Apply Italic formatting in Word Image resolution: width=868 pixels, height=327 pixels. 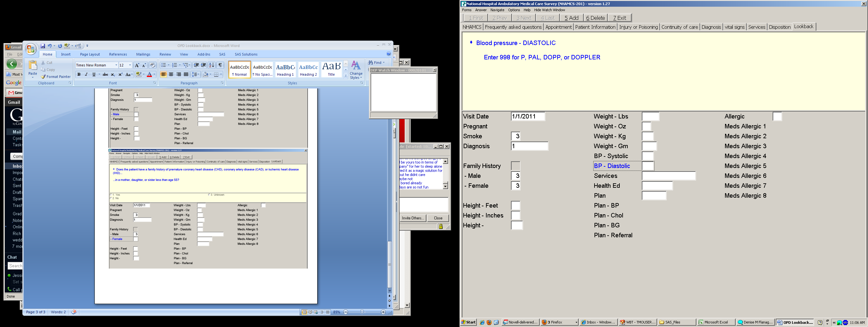(x=86, y=74)
